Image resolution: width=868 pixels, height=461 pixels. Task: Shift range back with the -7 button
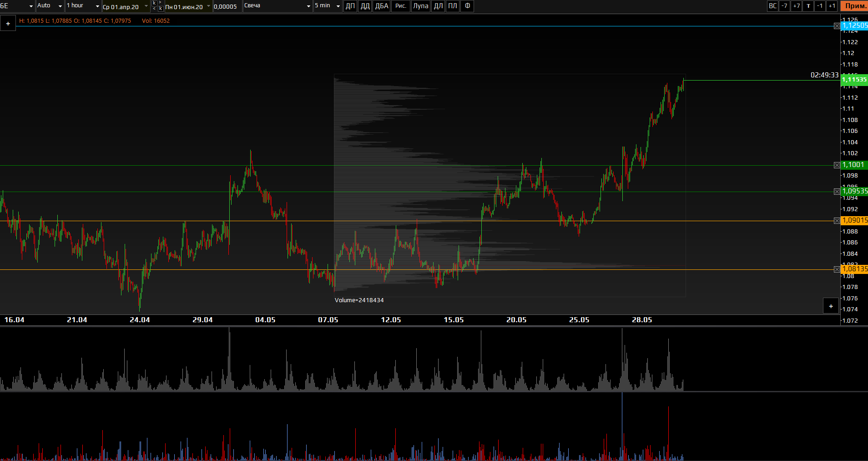point(784,6)
